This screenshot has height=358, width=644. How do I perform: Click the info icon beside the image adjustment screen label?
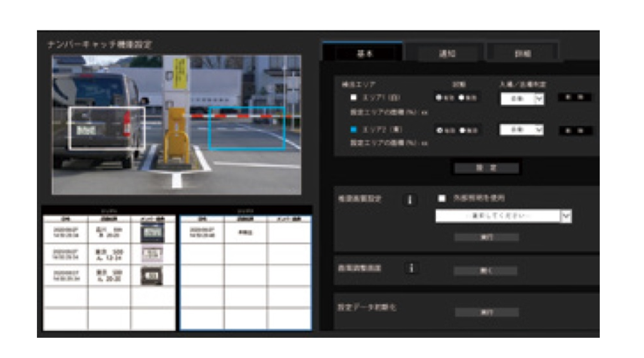[411, 268]
